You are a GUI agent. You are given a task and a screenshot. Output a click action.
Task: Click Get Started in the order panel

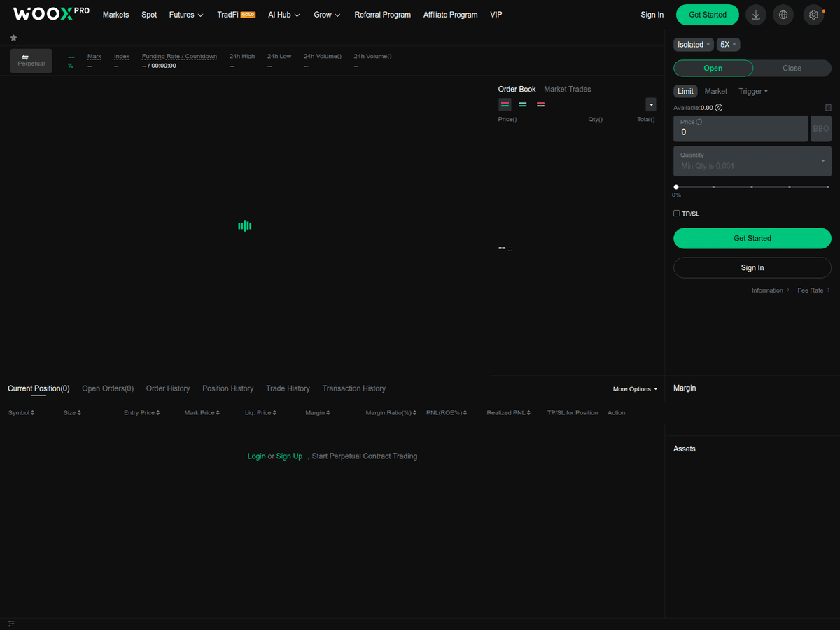(x=752, y=238)
